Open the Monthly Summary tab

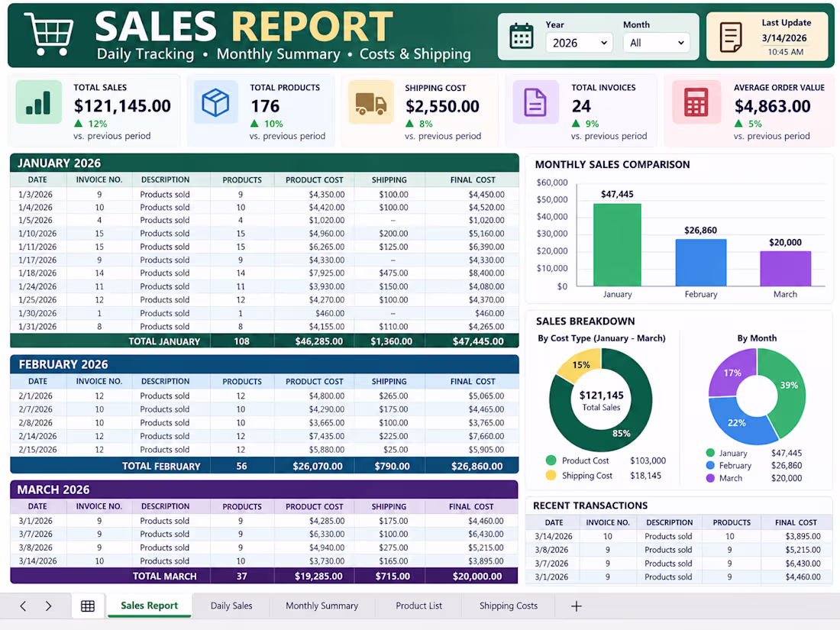tap(322, 606)
